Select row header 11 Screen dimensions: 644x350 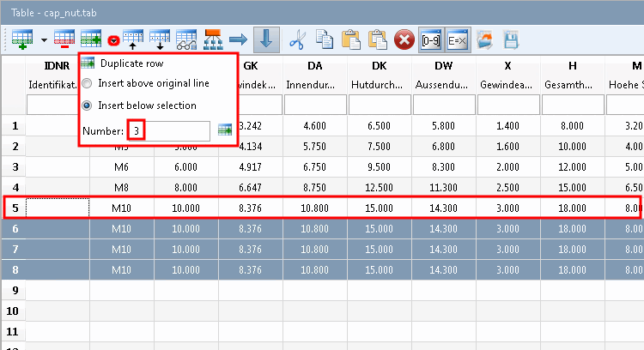[14, 331]
